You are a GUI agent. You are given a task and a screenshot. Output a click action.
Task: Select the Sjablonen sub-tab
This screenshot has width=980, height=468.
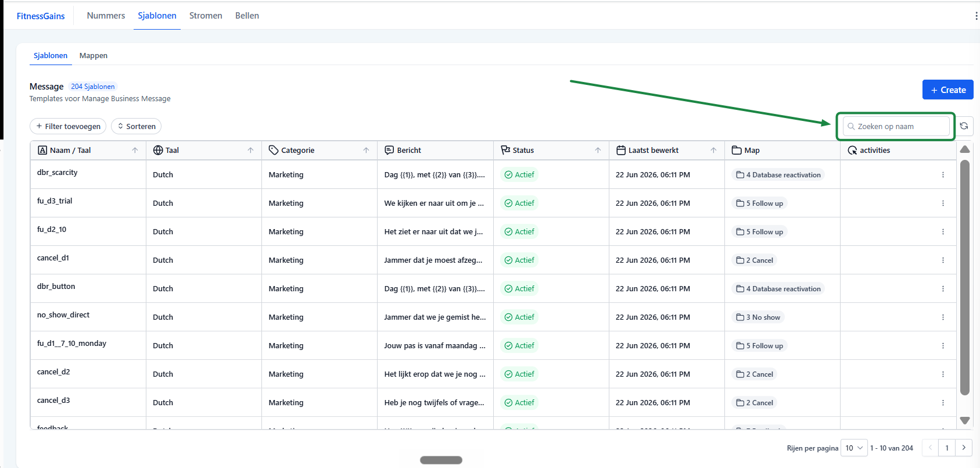coord(51,56)
